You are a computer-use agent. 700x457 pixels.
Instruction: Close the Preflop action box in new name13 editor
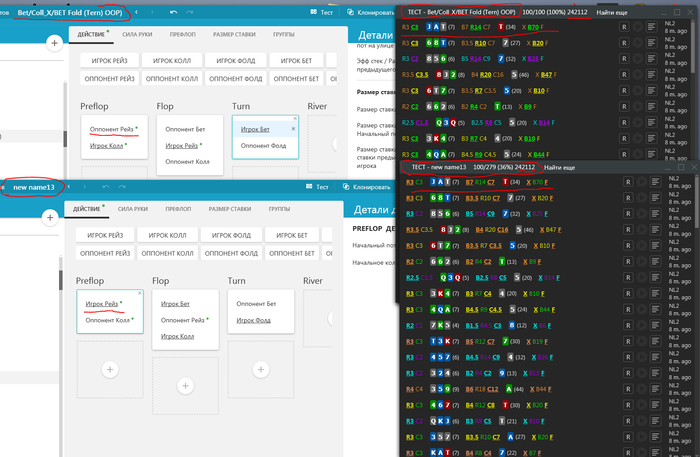click(140, 293)
